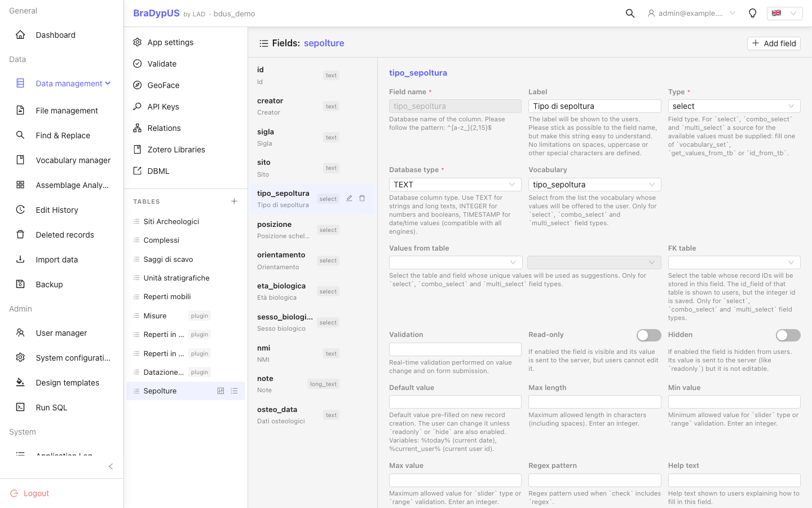
Task: Select the orientamento field row
Action: 312,261
